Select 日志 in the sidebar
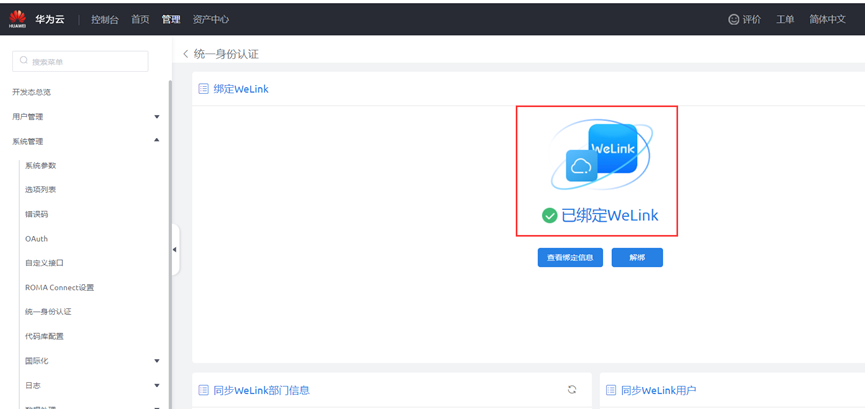 [x=33, y=385]
